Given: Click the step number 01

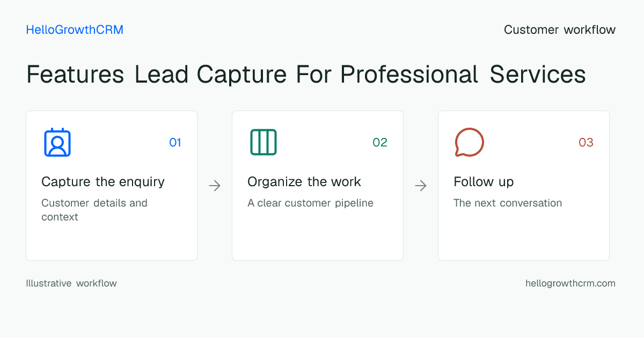Looking at the screenshot, I should 175,142.
